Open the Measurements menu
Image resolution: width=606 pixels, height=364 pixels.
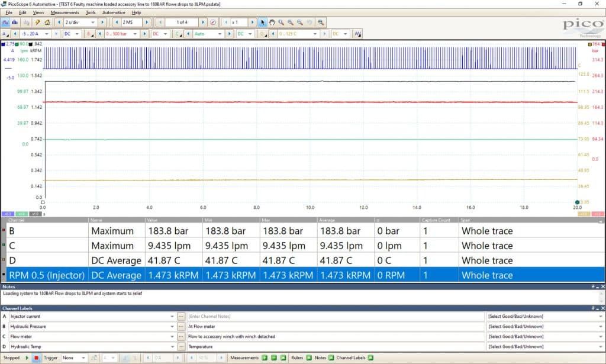65,12
